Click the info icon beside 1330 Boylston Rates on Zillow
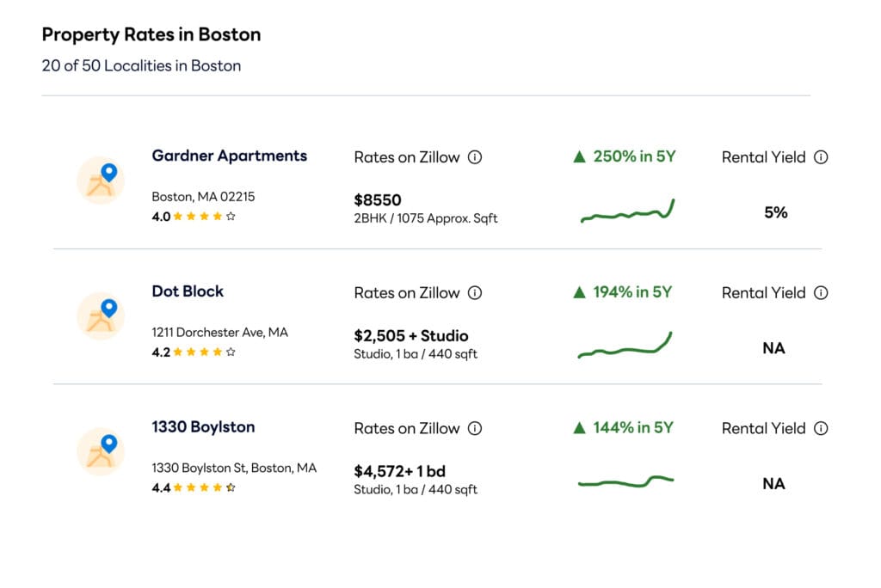Image resolution: width=881 pixels, height=588 pixels. [x=474, y=429]
